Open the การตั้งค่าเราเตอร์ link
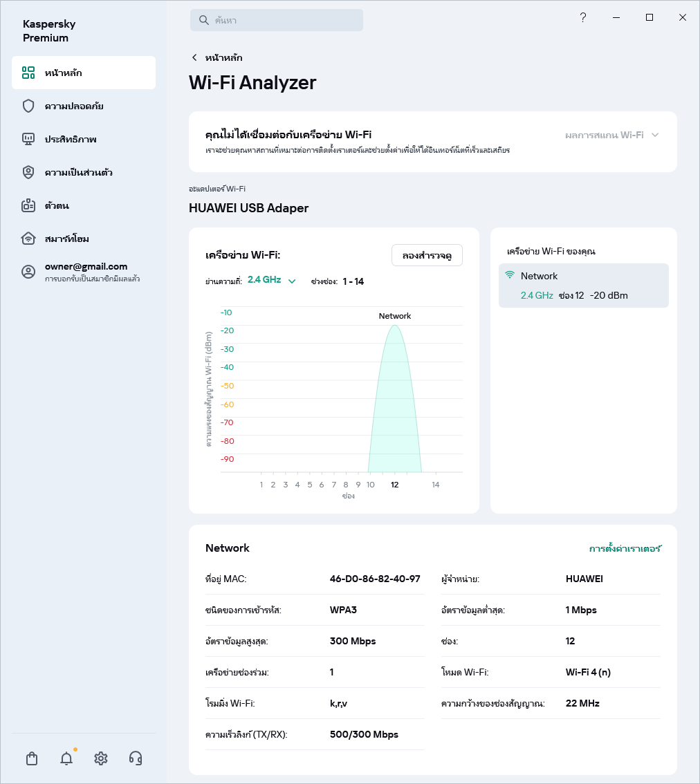Screen dimensions: 700x784 (625, 548)
